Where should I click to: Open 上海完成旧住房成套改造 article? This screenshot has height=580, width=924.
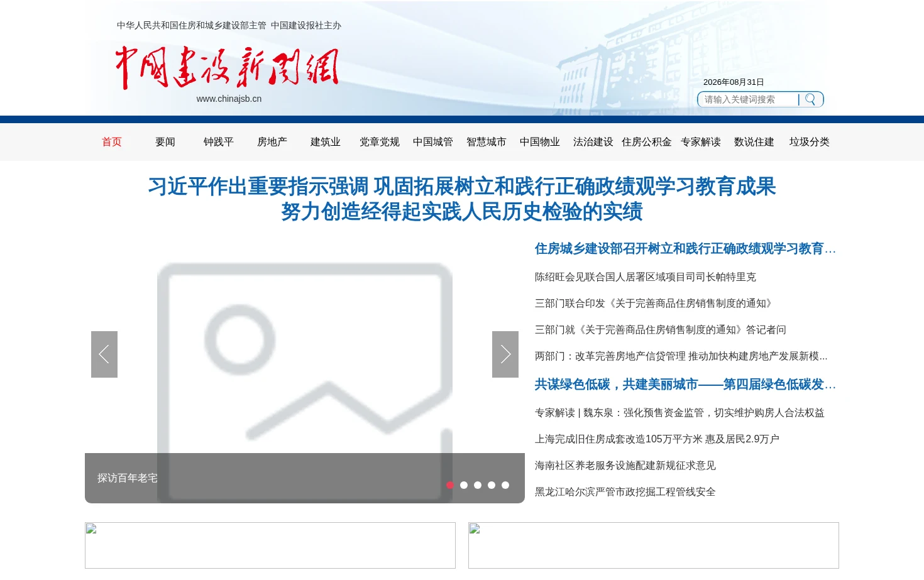657,439
